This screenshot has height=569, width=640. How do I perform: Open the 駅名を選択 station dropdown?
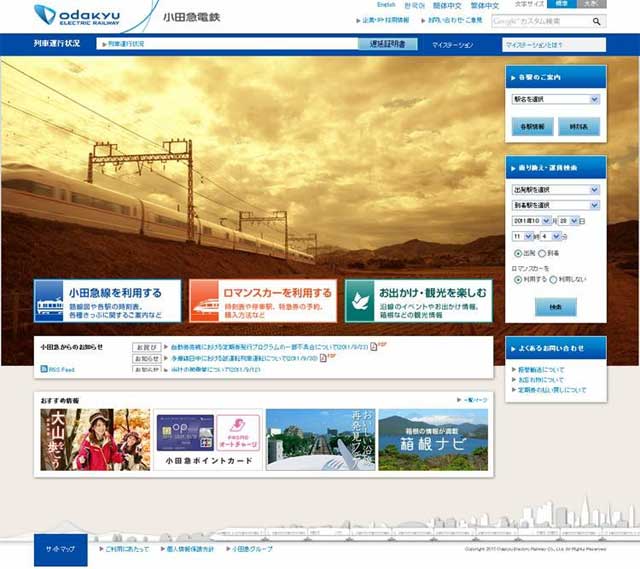tap(555, 99)
